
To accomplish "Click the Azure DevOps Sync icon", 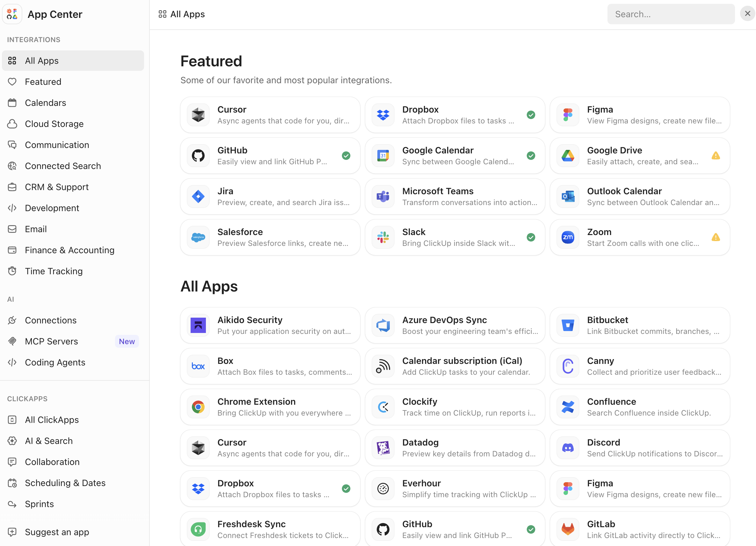I will tap(383, 325).
